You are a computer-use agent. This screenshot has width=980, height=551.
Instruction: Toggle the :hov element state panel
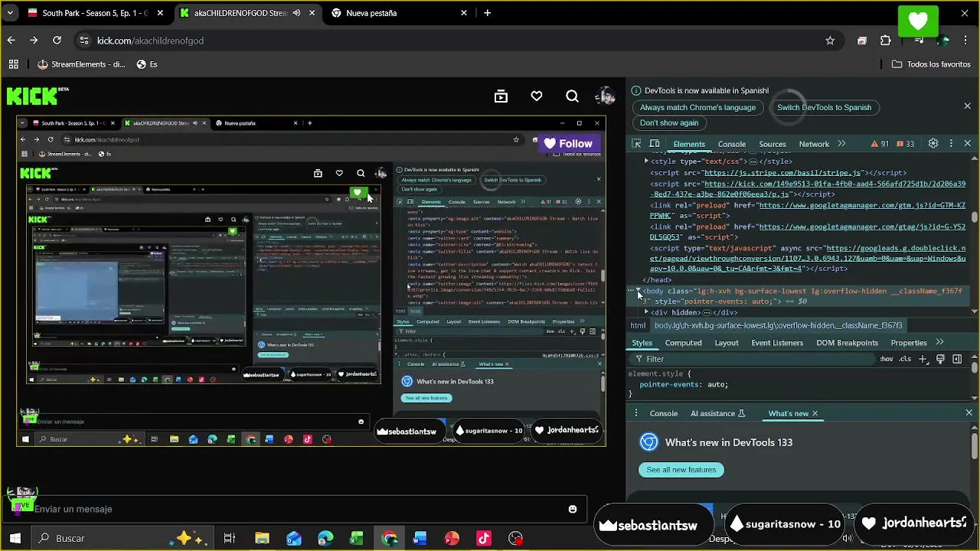[x=886, y=359]
